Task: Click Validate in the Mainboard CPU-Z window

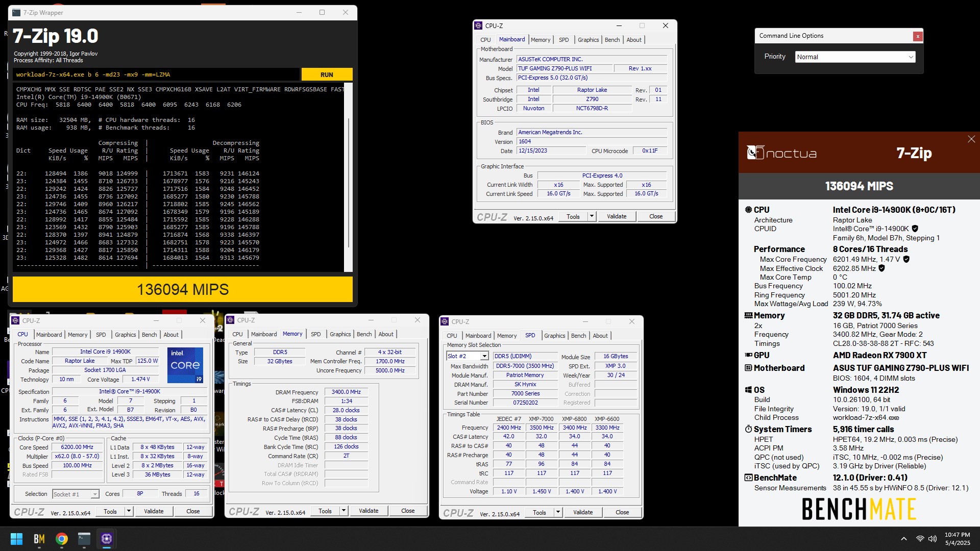Action: click(616, 216)
